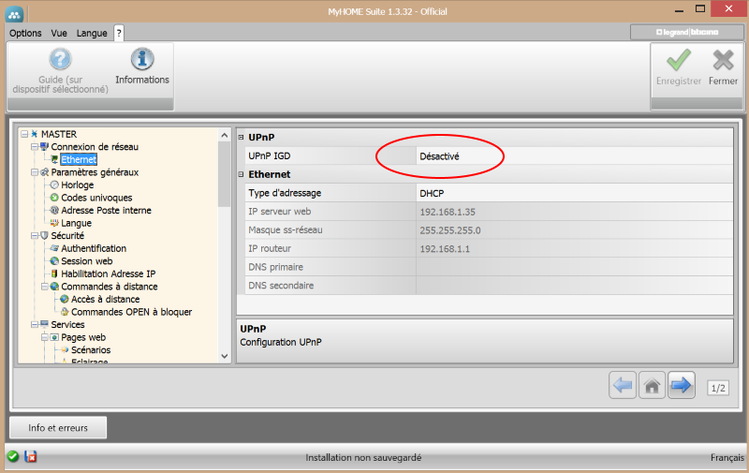Minimize the MyHOME Suite window
The height and width of the screenshot is (473, 749).
(x=679, y=10)
